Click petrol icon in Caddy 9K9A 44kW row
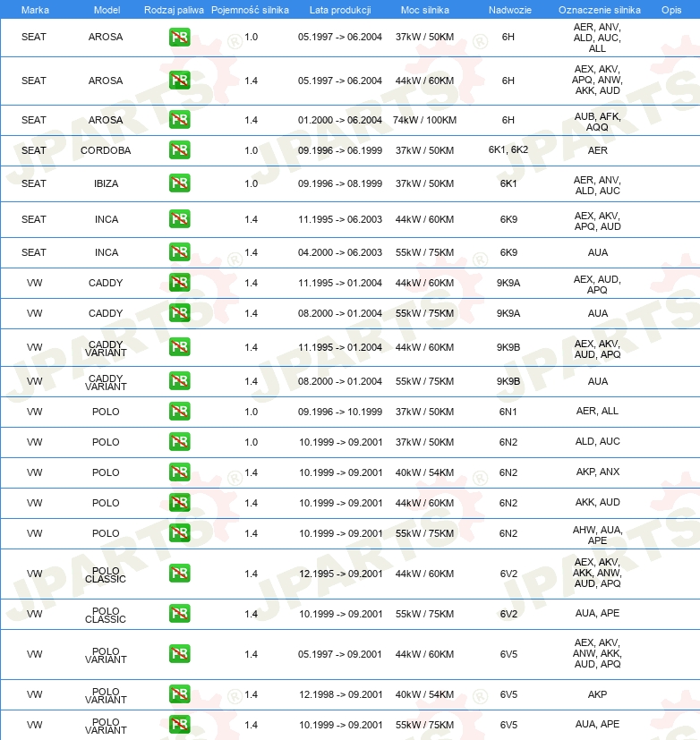Viewport: 700px width, 740px height. click(179, 282)
